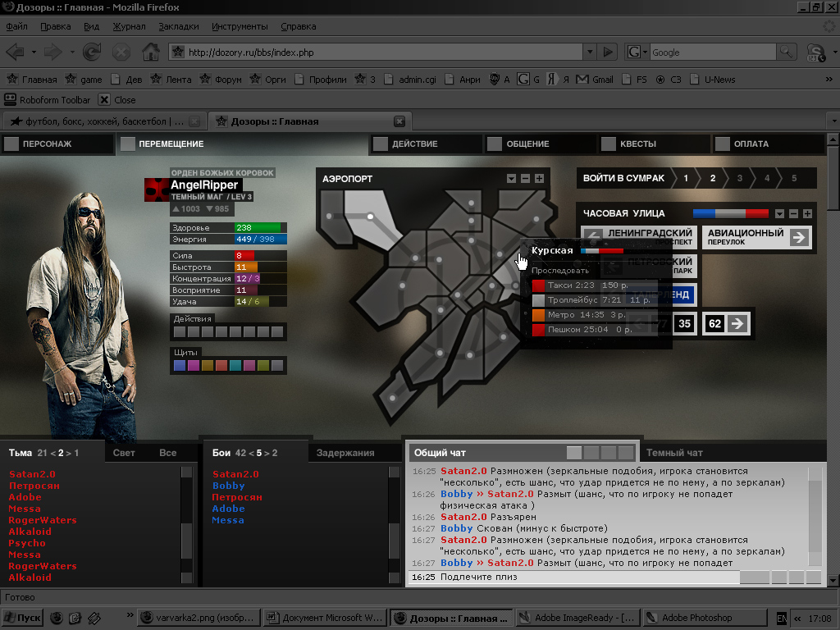Click the search magnifier icon
The width and height of the screenshot is (840, 630).
[x=786, y=52]
